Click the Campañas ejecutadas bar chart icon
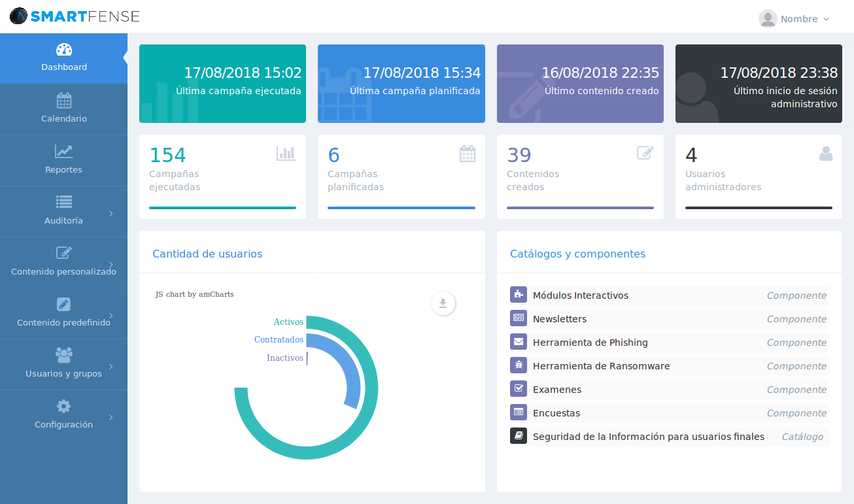The width and height of the screenshot is (854, 504). (x=286, y=153)
